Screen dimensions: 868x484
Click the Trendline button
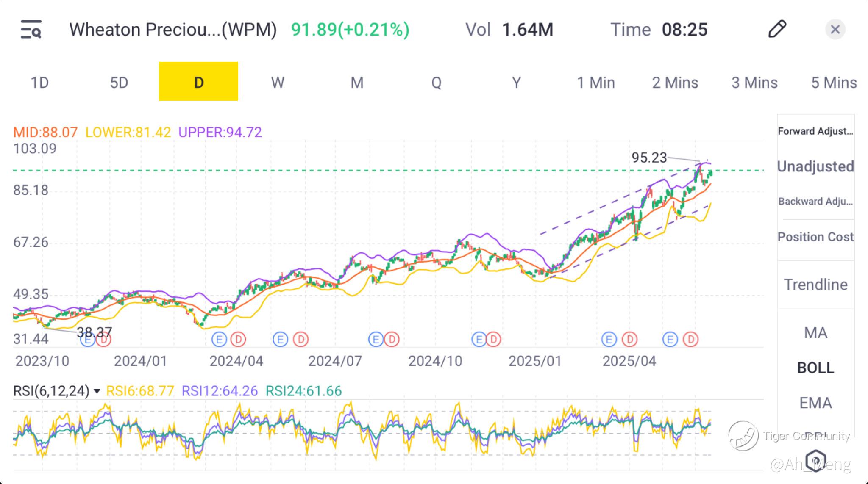(815, 285)
